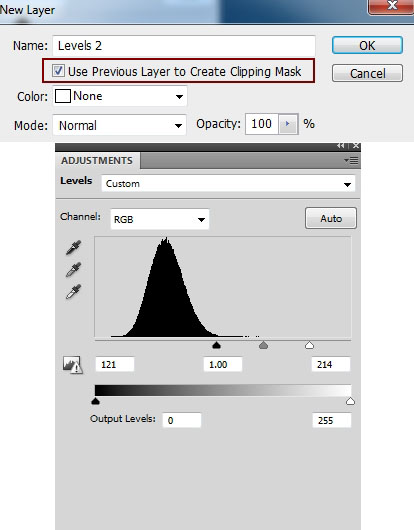Click the layer Name field Levels 2
The height and width of the screenshot is (530, 414).
coord(184,46)
